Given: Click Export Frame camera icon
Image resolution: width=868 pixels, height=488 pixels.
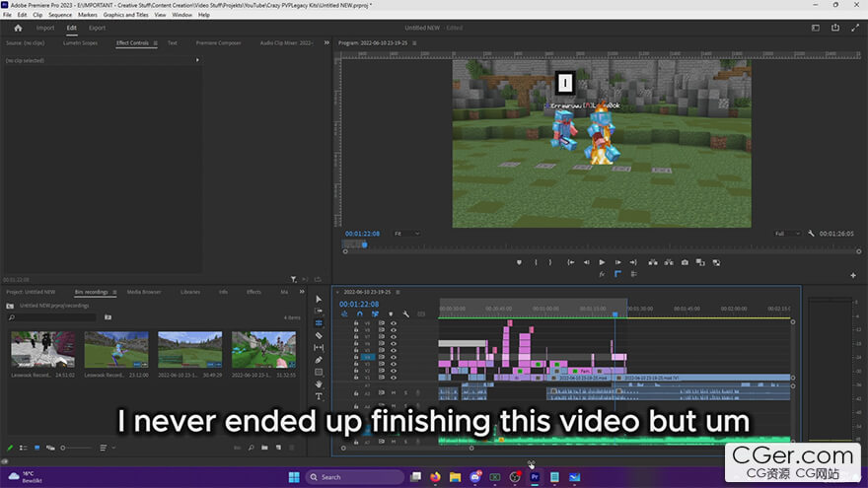Looking at the screenshot, I should coord(685,262).
